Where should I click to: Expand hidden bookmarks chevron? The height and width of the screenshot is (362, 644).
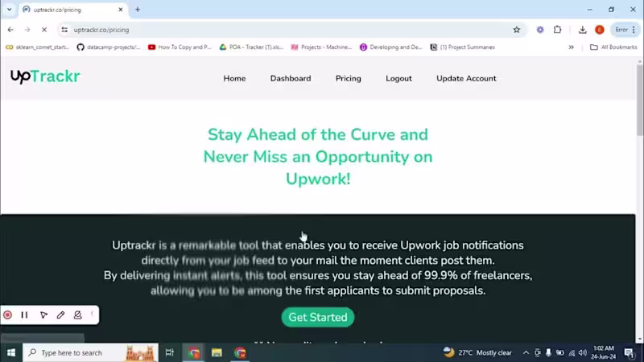(571, 47)
